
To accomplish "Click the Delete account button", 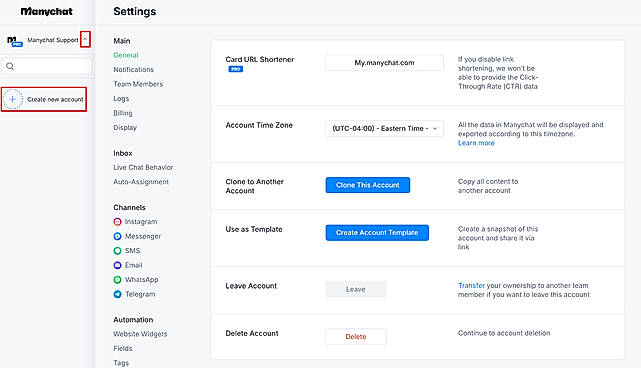I will (356, 337).
